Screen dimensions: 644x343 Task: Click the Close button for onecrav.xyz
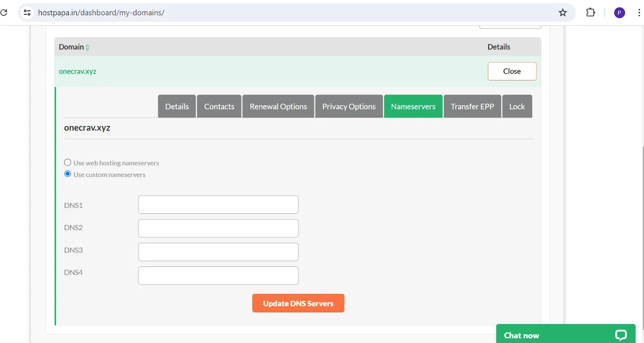pyautogui.click(x=512, y=71)
